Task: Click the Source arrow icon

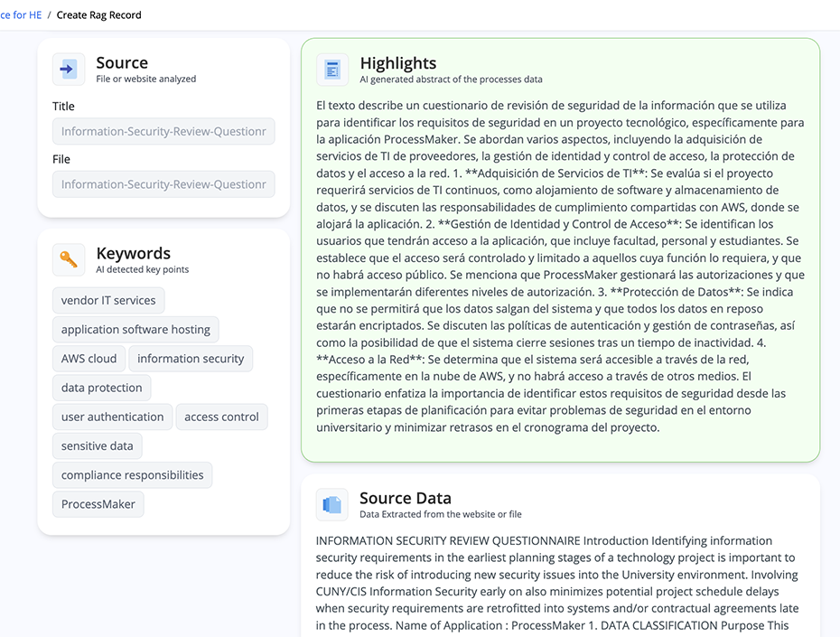Action: pyautogui.click(x=69, y=69)
